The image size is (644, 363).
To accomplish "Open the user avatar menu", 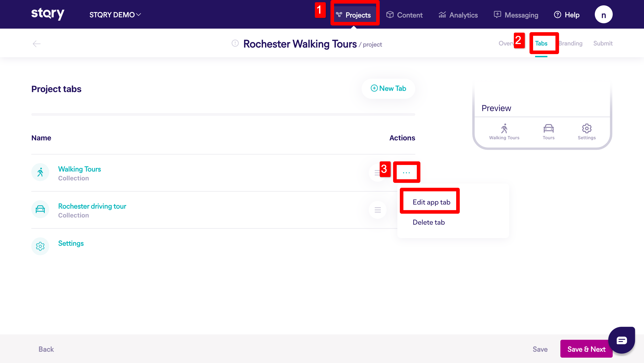I will (x=603, y=15).
